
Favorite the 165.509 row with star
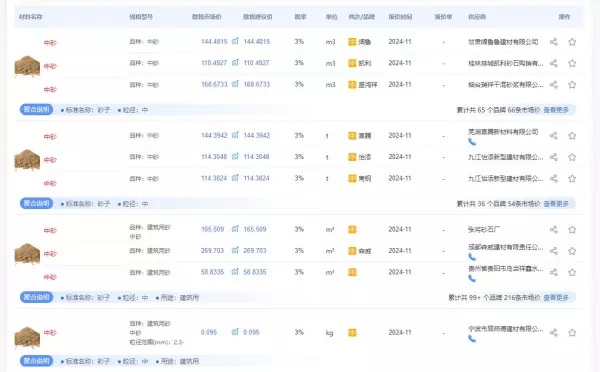(x=572, y=230)
